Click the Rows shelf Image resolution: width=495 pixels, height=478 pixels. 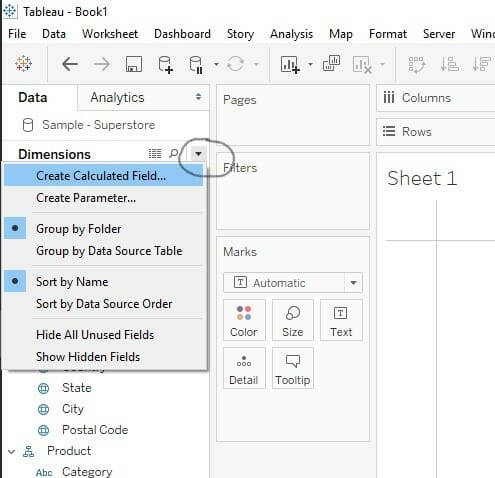pos(435,132)
